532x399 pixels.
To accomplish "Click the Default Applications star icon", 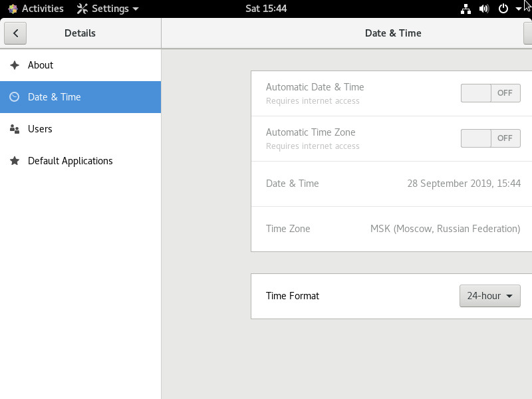I will click(15, 161).
